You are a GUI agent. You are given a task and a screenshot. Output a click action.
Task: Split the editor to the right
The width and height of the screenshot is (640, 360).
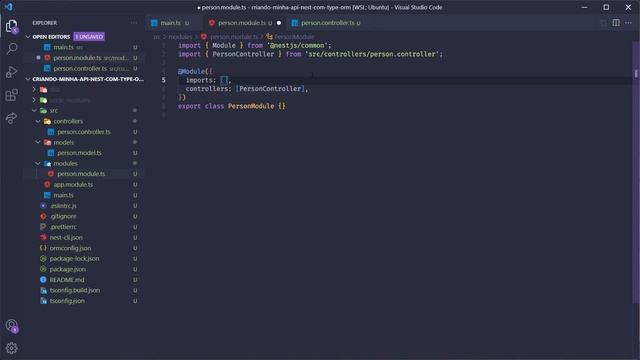tap(616, 23)
